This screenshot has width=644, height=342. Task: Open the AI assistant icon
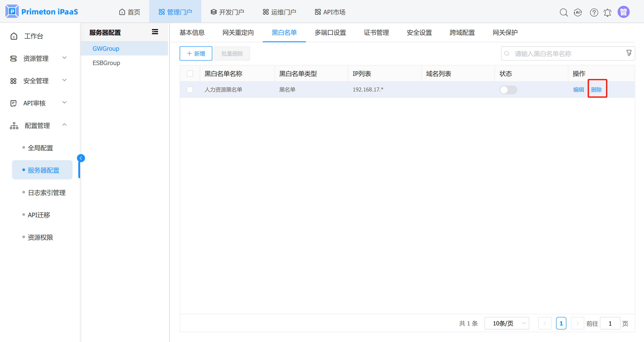578,12
